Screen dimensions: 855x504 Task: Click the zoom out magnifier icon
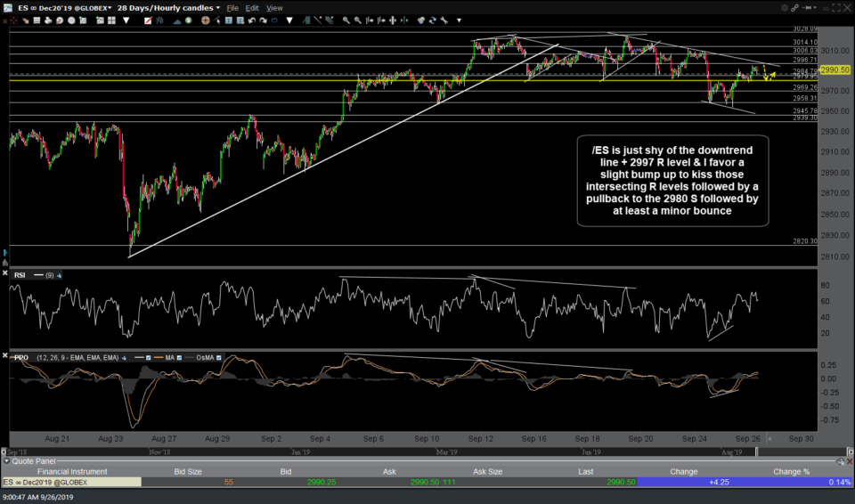click(x=358, y=20)
